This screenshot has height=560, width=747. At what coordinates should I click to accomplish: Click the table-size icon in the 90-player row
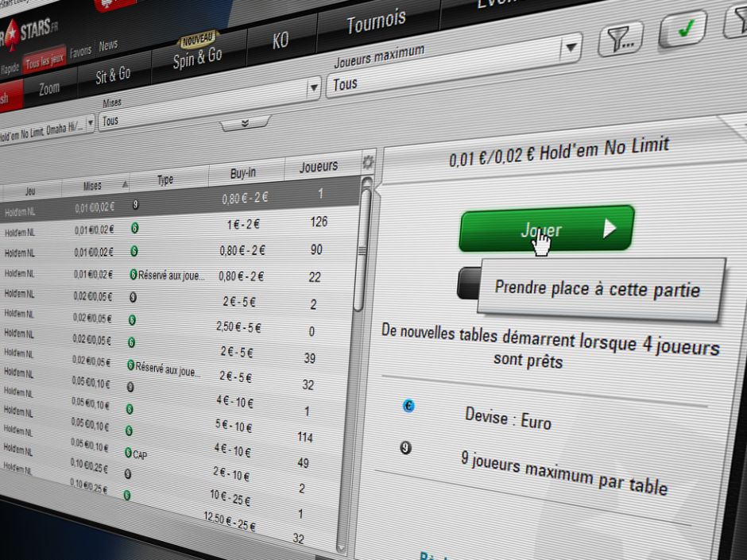pyautogui.click(x=134, y=251)
